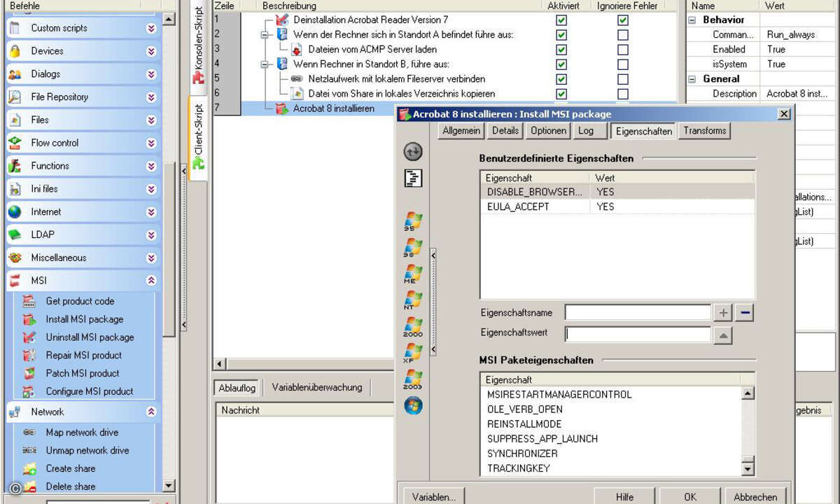Click down arrow of MSI Paketeigenschaften scrollbar
Viewport: 840px width, 504px height.
(x=748, y=469)
